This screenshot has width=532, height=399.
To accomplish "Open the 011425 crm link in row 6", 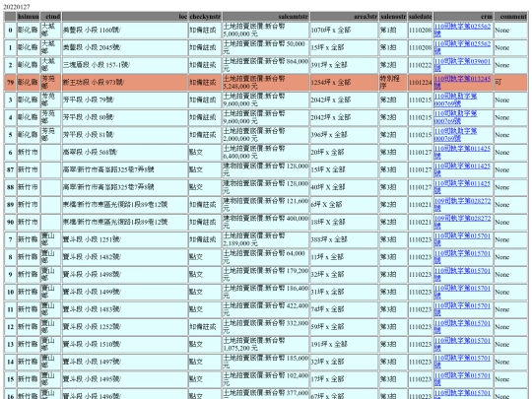I will pyautogui.click(x=462, y=152).
